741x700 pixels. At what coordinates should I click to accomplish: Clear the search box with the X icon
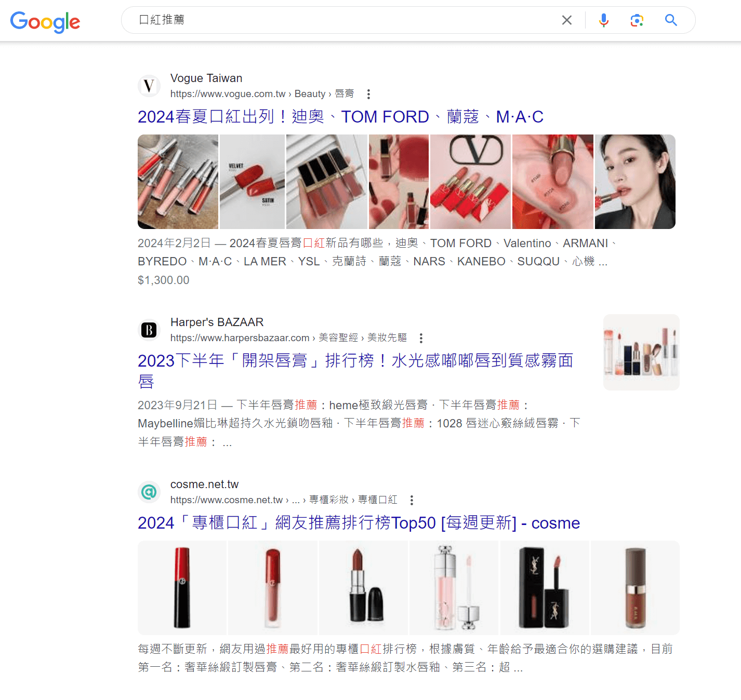click(x=567, y=20)
